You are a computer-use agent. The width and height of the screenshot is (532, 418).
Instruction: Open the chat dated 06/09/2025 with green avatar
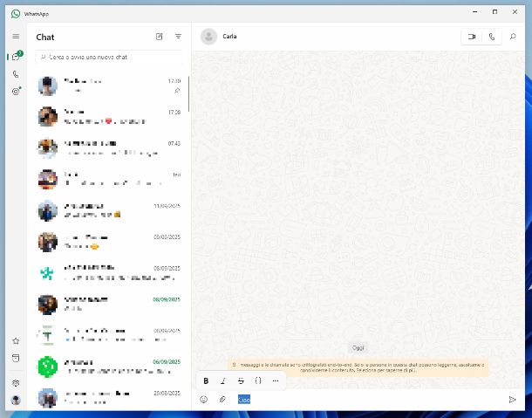[109, 367]
